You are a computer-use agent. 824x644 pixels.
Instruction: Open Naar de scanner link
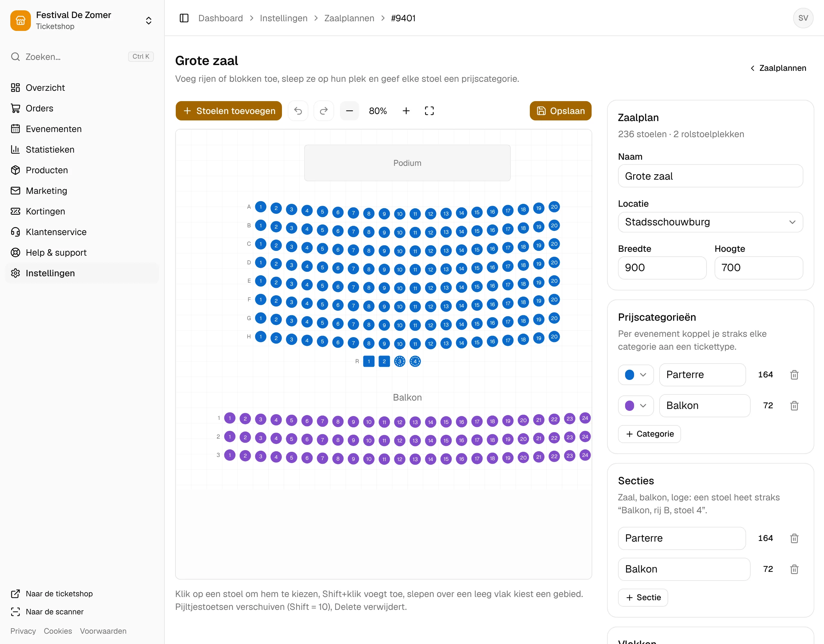pos(47,611)
